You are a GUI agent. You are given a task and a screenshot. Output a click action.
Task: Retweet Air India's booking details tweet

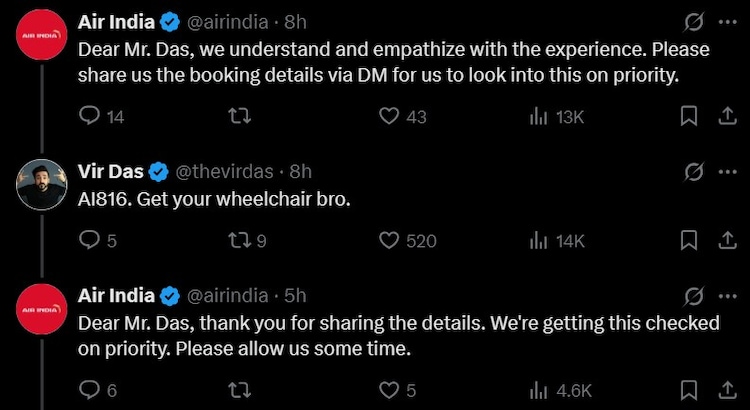point(239,117)
